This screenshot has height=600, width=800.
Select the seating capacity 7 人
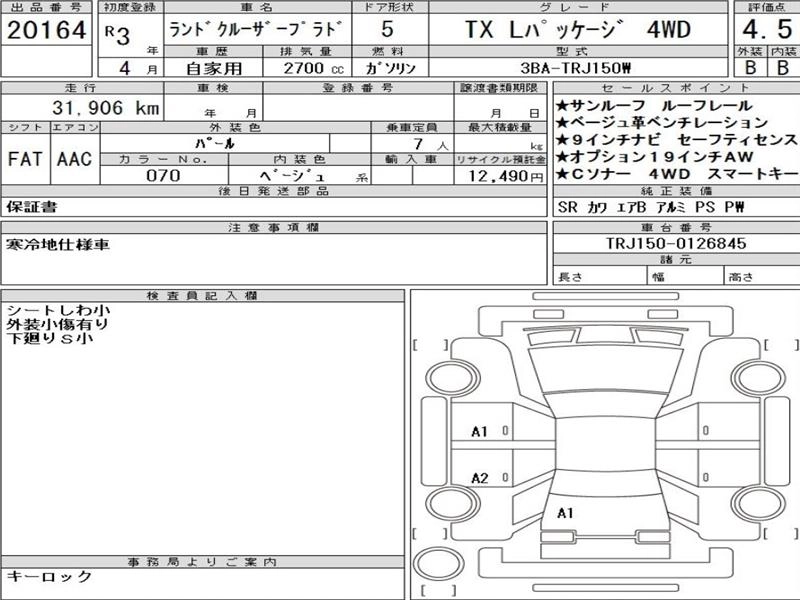(431, 144)
